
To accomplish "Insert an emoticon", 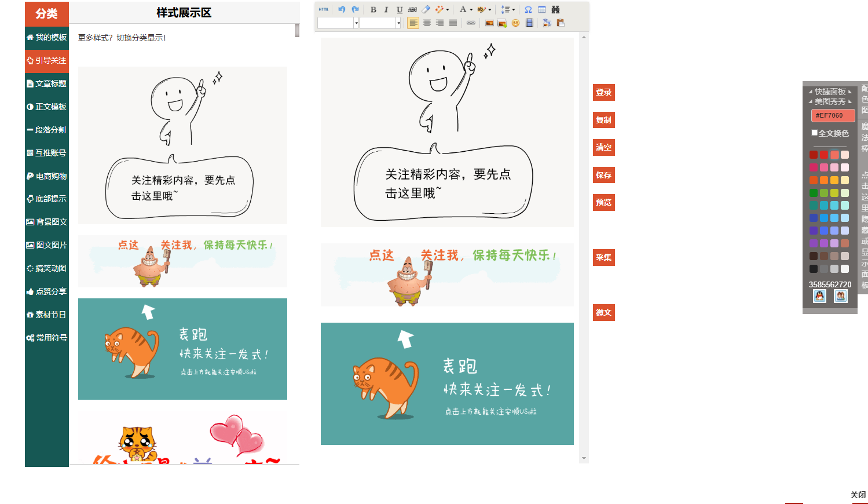I will pos(515,23).
